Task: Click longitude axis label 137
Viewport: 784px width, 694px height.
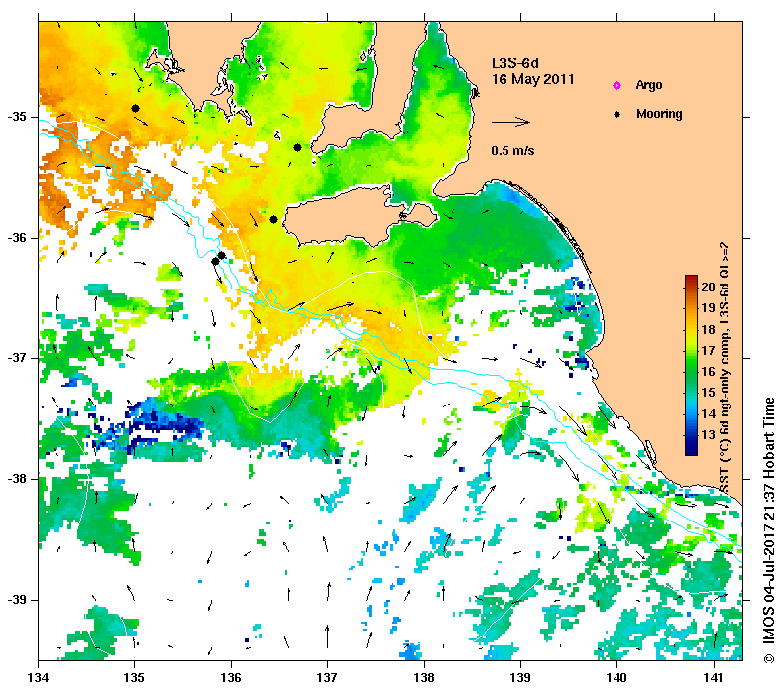Action: [327, 678]
